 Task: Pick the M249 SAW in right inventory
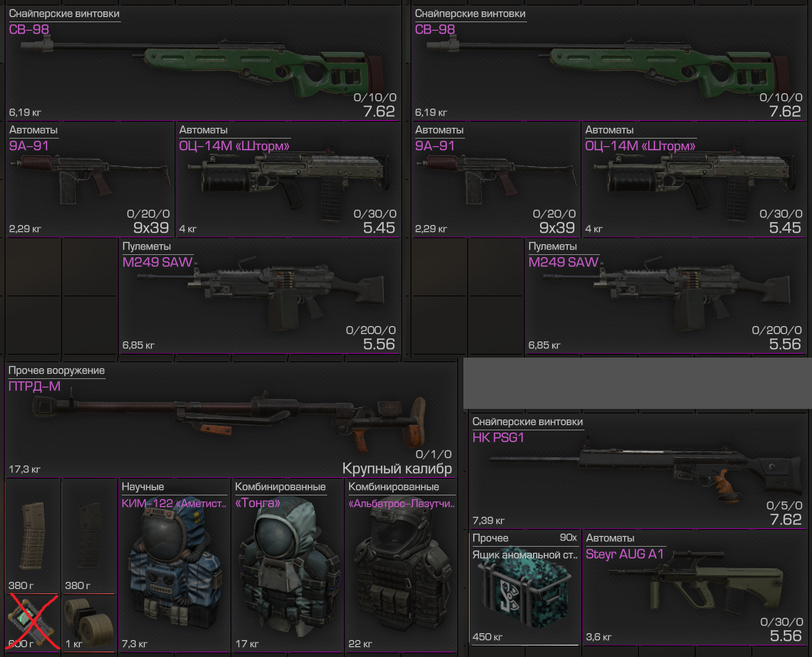(x=666, y=296)
